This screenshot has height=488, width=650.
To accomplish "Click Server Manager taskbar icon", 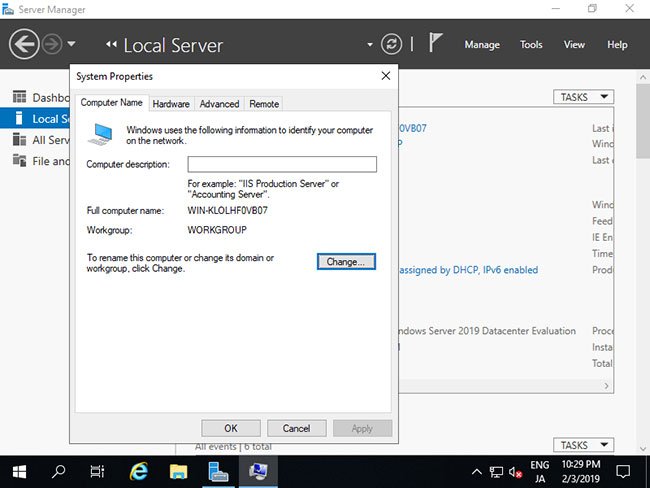I will (218, 471).
